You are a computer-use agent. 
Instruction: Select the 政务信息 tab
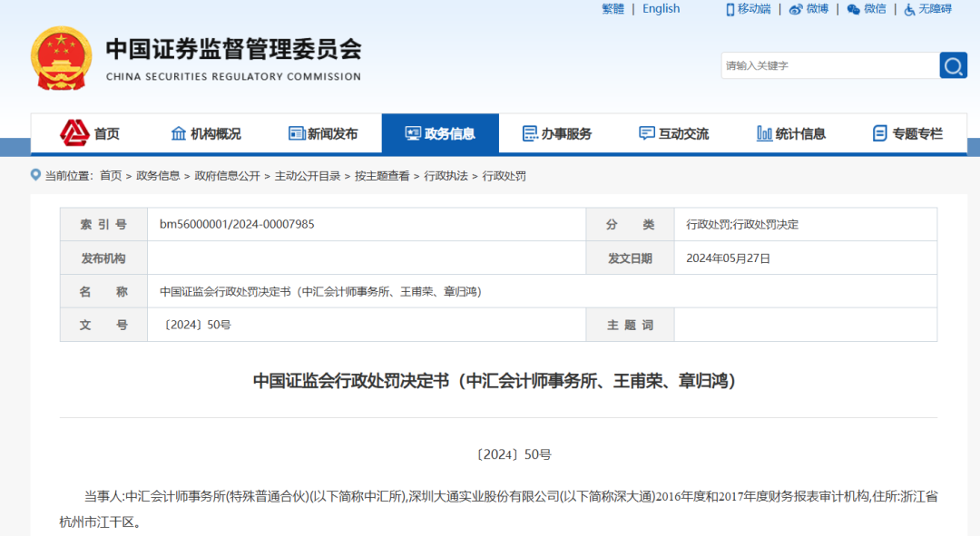(x=440, y=133)
